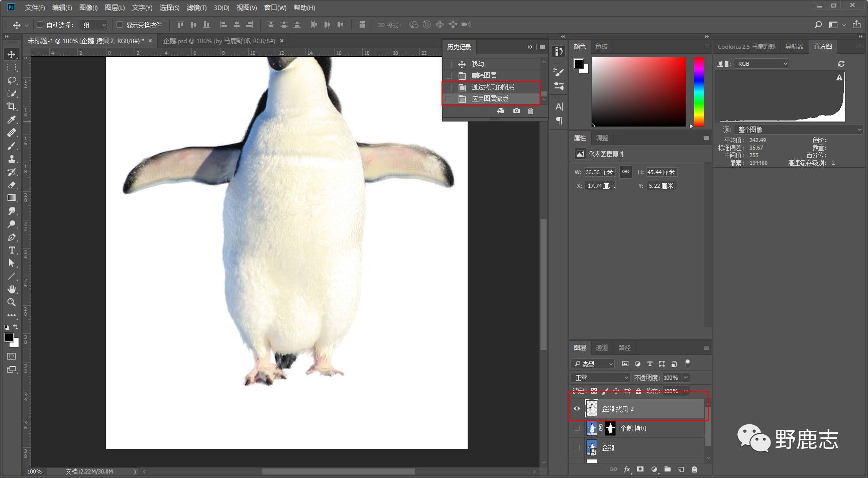Select the Horizontal Type tool
This screenshot has height=478, width=868.
coord(12,250)
